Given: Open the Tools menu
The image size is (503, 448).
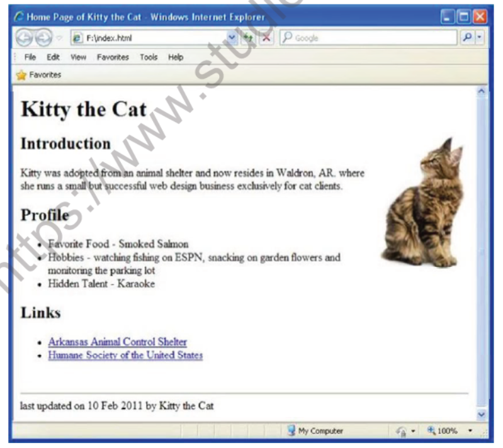Looking at the screenshot, I should pyautogui.click(x=149, y=57).
